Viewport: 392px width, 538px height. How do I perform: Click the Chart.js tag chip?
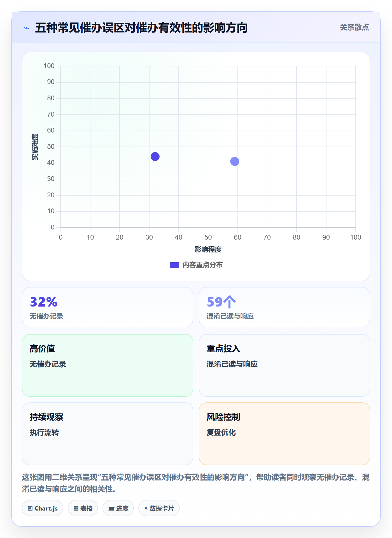[43, 508]
